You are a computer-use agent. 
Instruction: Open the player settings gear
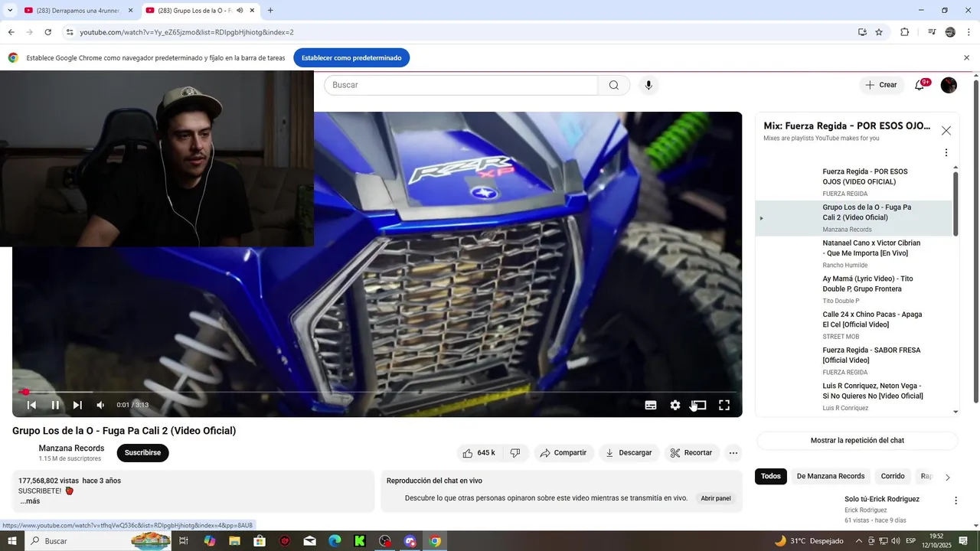click(675, 405)
